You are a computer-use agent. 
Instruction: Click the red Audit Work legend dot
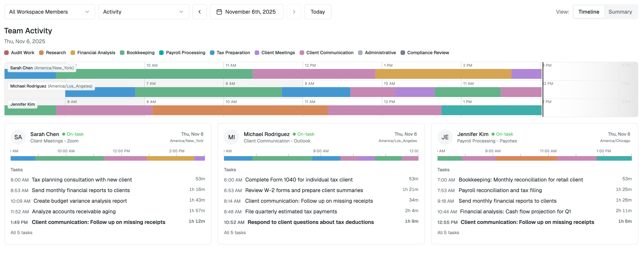coord(6,53)
